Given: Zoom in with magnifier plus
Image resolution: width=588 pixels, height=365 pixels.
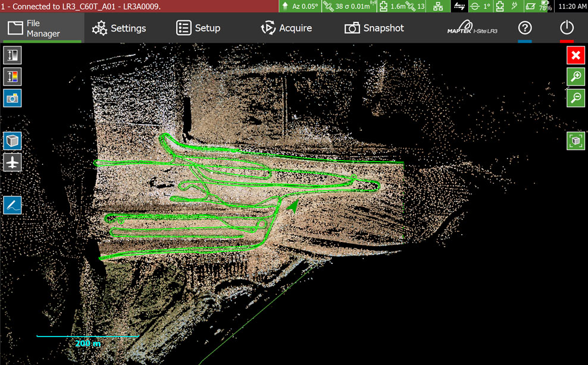Looking at the screenshot, I should click(576, 77).
